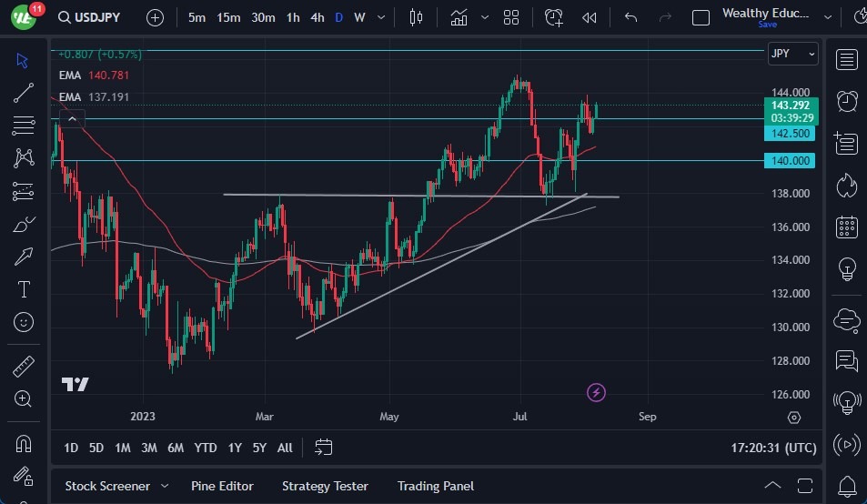Select the weekly W timeframe
The image size is (867, 504).
(x=359, y=17)
